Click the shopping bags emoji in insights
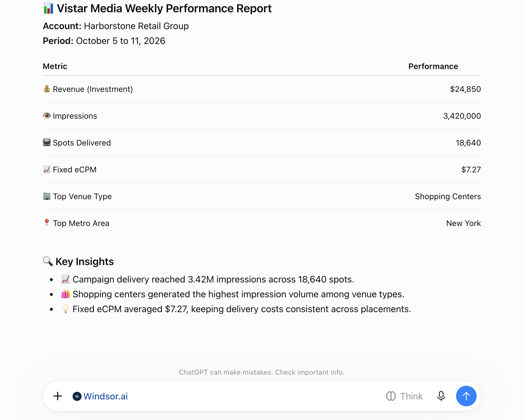The width and height of the screenshot is (524, 420). pos(66,294)
